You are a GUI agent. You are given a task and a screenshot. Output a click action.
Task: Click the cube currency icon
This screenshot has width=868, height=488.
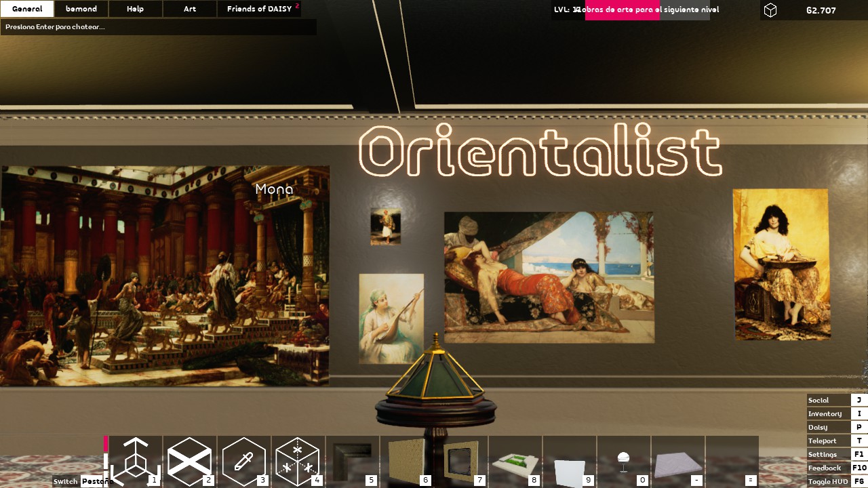coord(770,10)
